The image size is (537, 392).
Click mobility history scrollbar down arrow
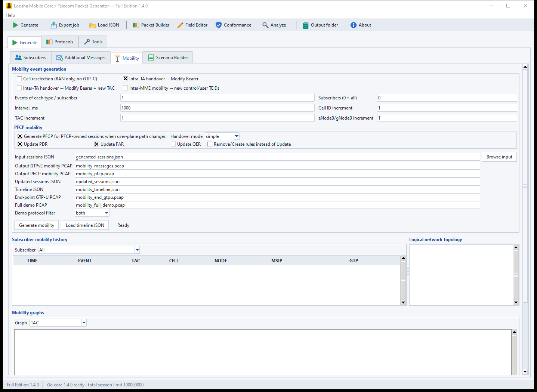[403, 302]
